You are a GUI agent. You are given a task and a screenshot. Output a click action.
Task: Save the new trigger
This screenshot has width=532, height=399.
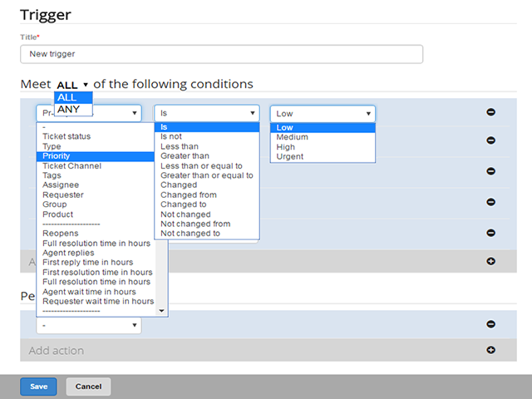pyautogui.click(x=38, y=387)
